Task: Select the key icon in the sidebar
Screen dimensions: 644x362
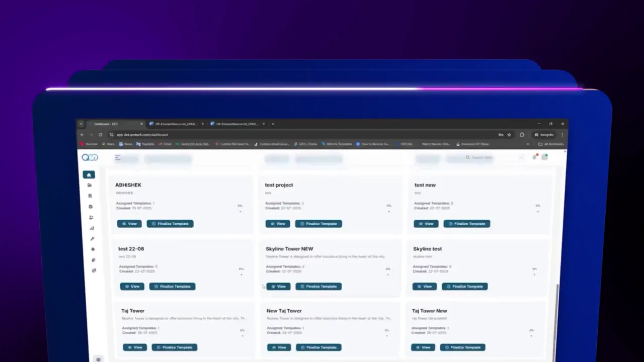Action: [92, 239]
